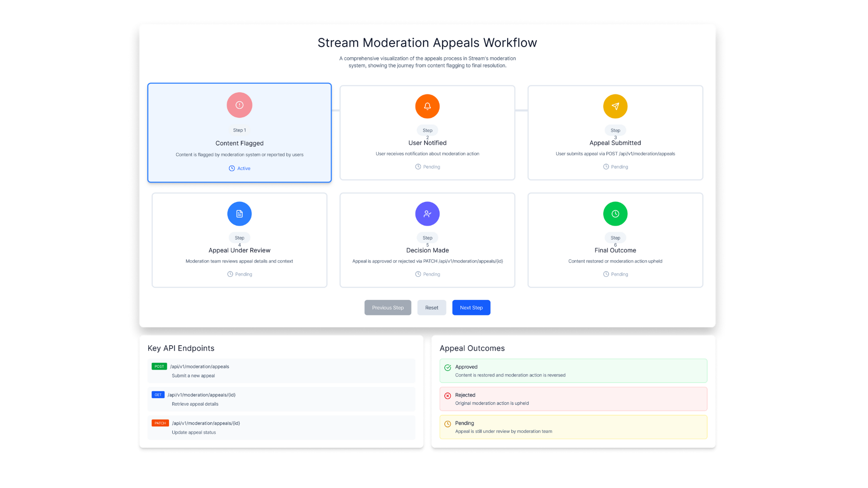
Task: Click the send icon on Appeal Submitted
Action: 615,106
